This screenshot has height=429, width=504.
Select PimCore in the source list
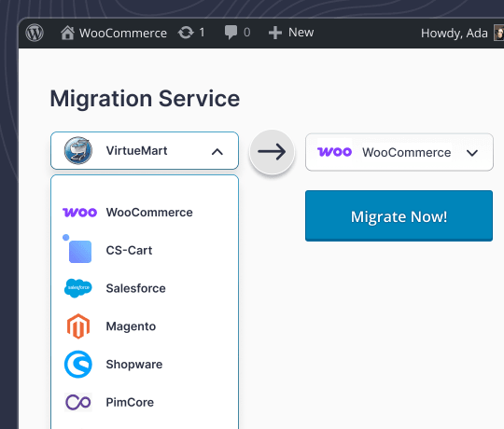coord(145,402)
